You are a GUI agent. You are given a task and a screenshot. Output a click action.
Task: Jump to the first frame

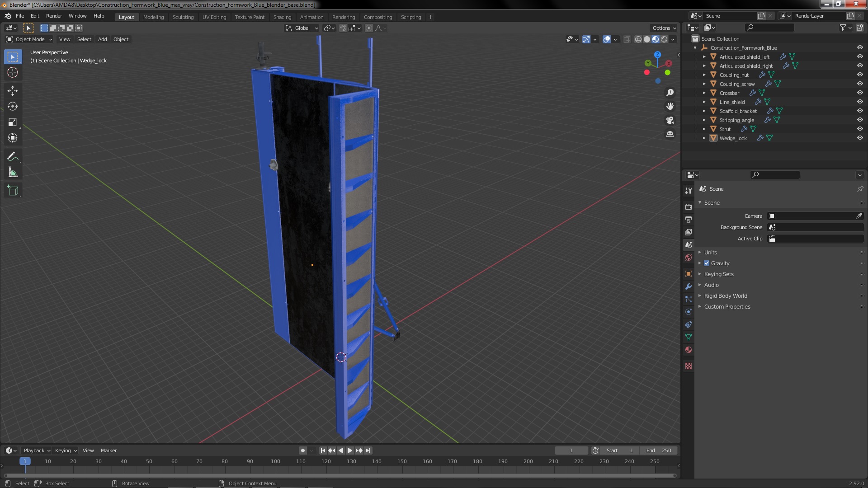click(323, 450)
